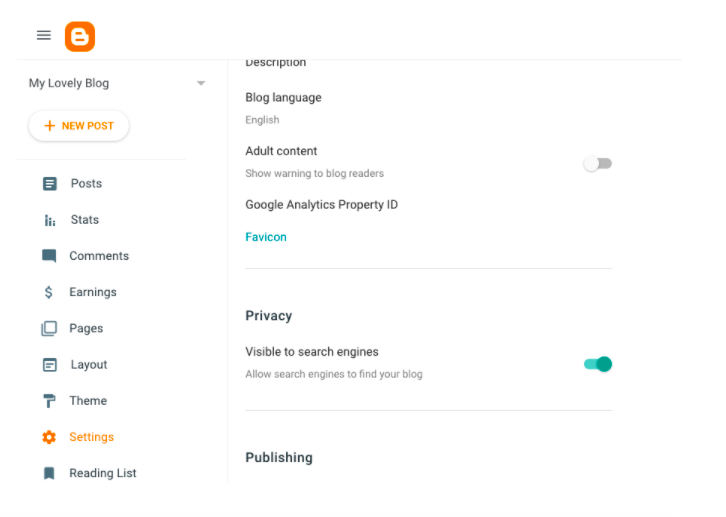The width and height of the screenshot is (726, 517).
Task: Click the orange Settings gear icon
Action: pyautogui.click(x=49, y=437)
